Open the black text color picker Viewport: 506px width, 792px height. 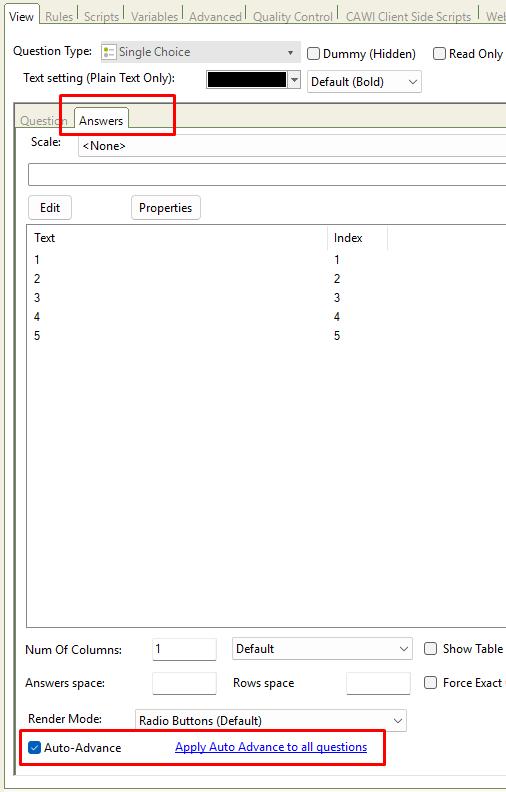254,80
